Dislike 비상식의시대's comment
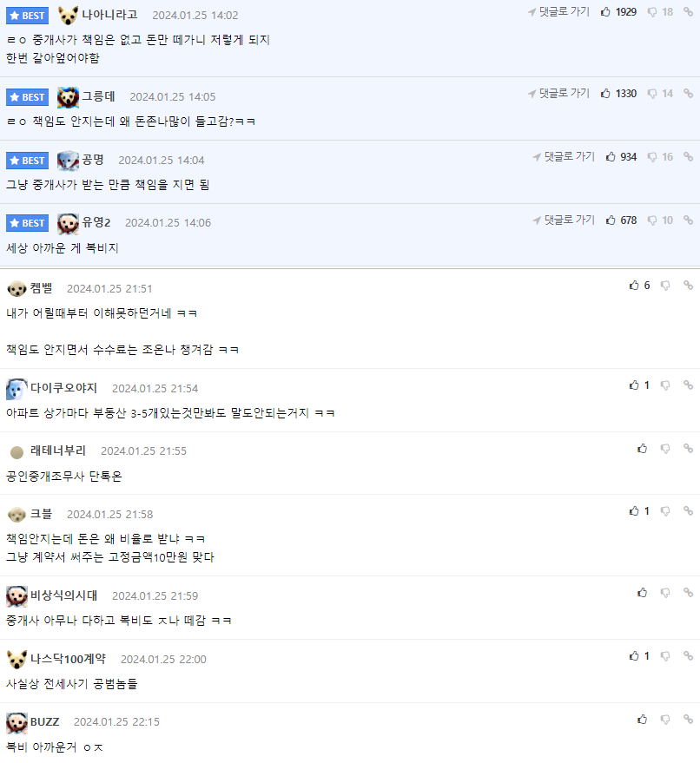Image resolution: width=700 pixels, height=763 pixels. click(x=665, y=593)
